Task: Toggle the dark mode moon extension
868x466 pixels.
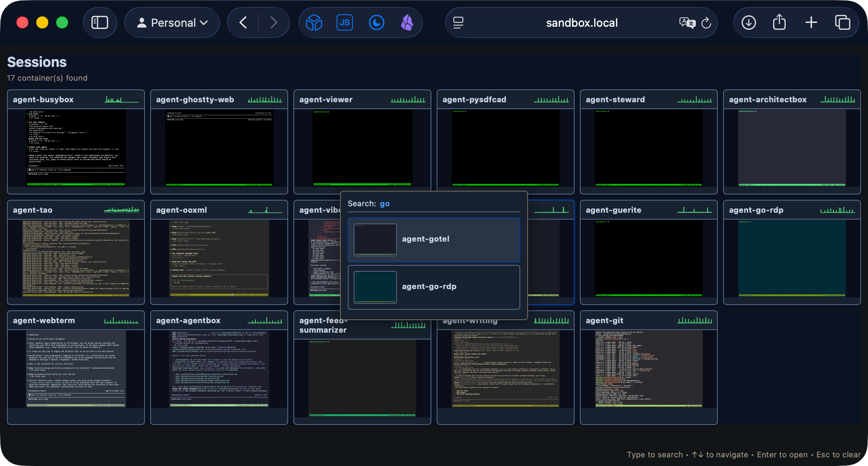Action: point(376,22)
